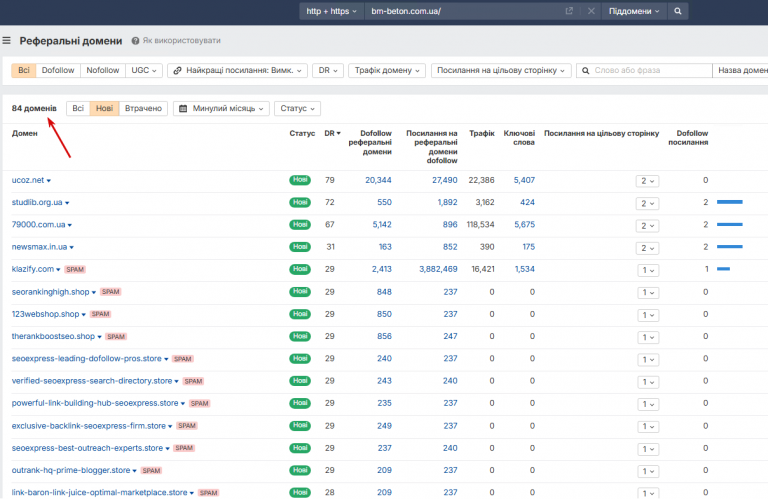The height and width of the screenshot is (499, 768).
Task: Open ucoz.net domain link
Action: (28, 180)
